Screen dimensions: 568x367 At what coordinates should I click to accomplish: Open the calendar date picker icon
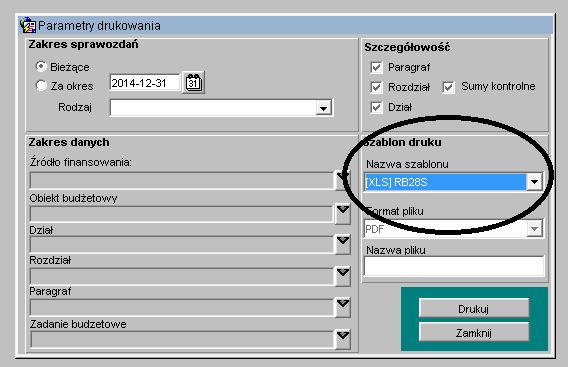point(193,83)
